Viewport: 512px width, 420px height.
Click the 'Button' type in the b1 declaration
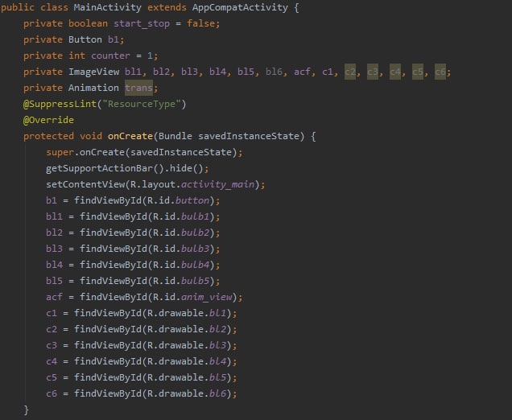(x=85, y=39)
